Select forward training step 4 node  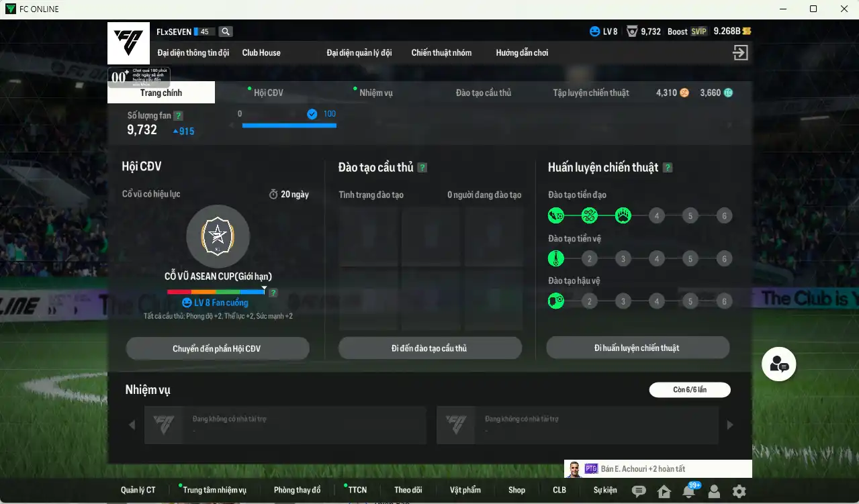[657, 216]
